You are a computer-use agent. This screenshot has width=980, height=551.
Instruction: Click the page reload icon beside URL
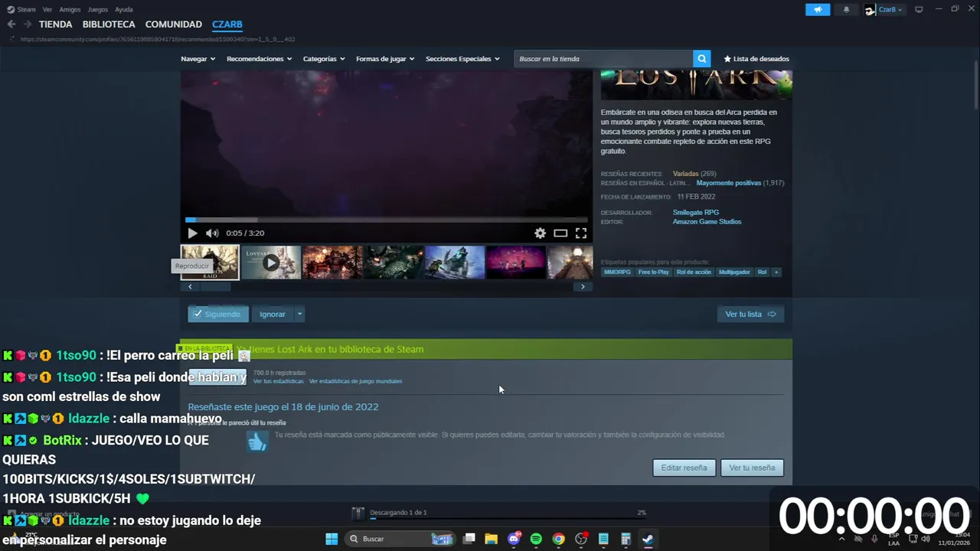pos(11,39)
